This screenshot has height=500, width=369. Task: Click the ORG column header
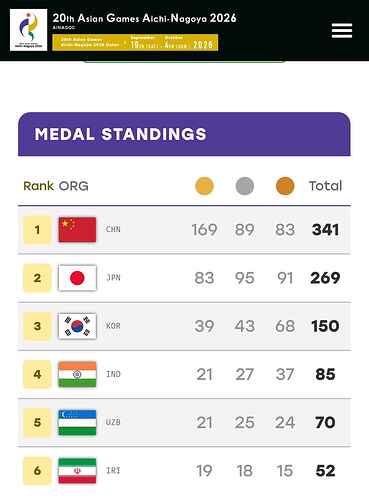click(x=74, y=186)
